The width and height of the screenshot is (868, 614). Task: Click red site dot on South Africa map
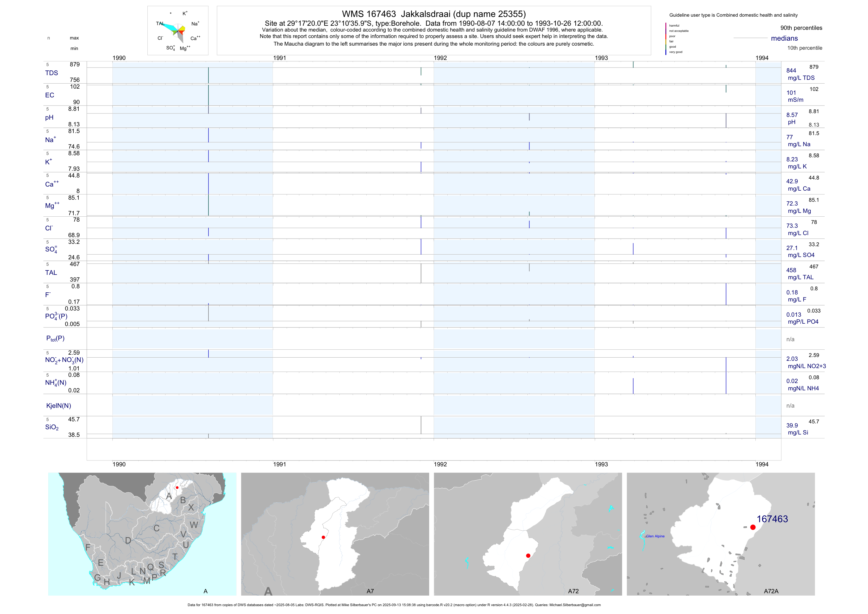177,488
